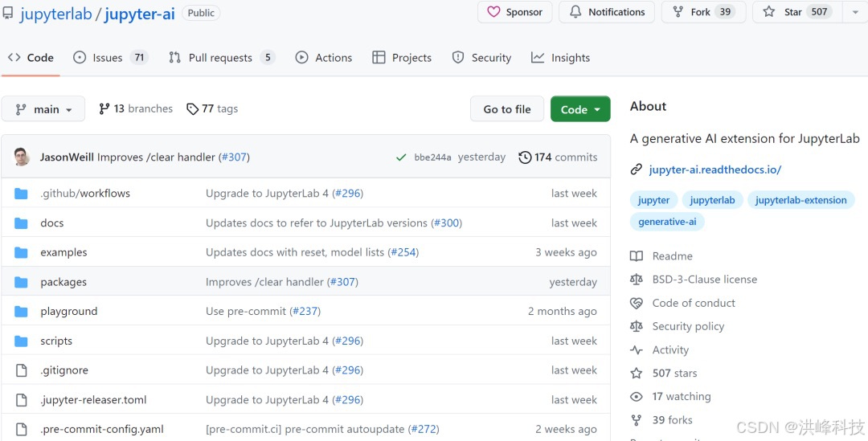Open the .pre-commit-config.yaml file
The image size is (868, 441).
102,429
